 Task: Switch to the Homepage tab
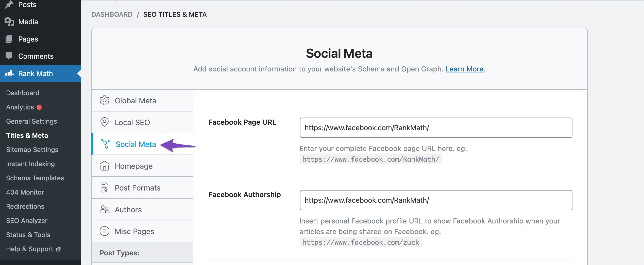(142, 166)
